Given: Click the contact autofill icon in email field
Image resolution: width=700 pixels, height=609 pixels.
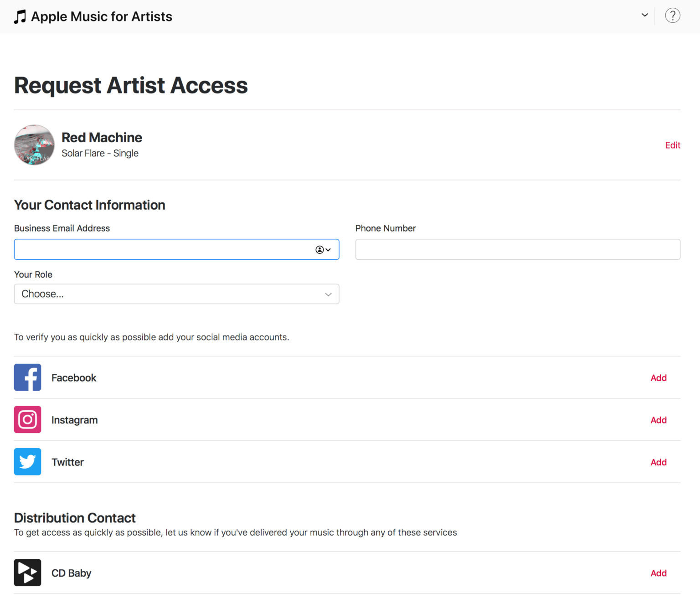Looking at the screenshot, I should (x=320, y=249).
